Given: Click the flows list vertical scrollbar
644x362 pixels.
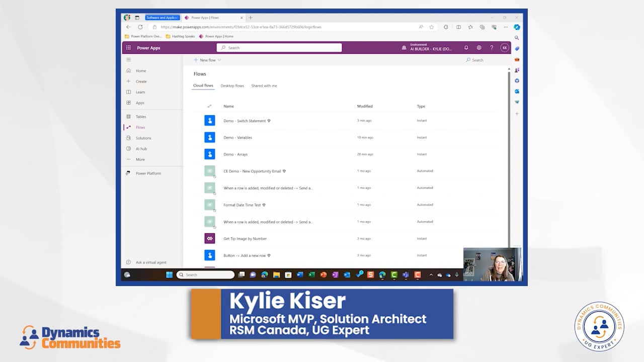Looking at the screenshot, I should pos(509,160).
